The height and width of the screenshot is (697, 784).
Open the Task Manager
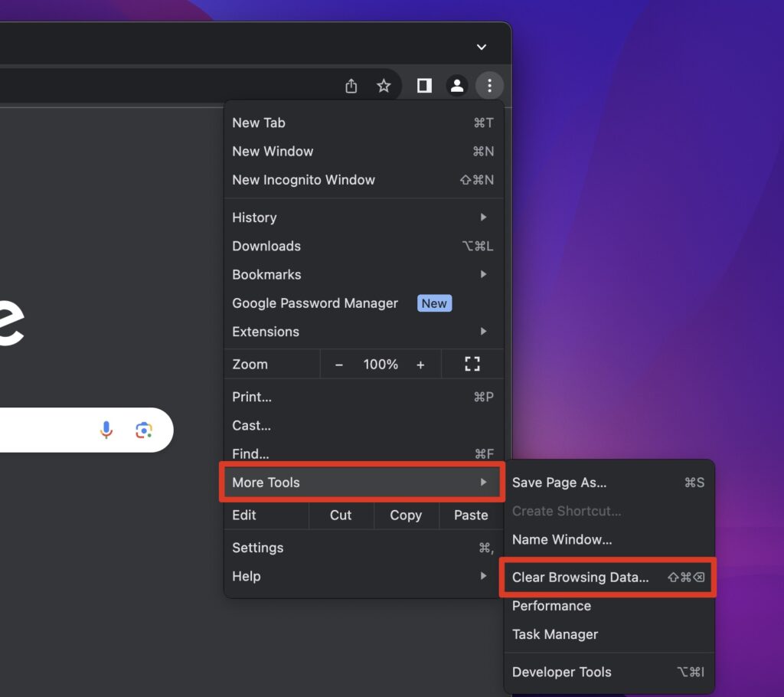(555, 634)
